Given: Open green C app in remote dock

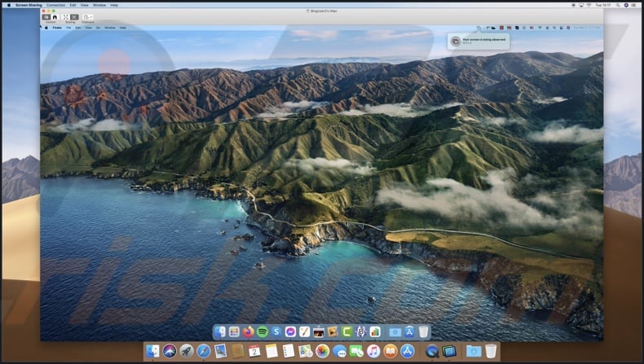Looking at the screenshot, I should click(x=346, y=331).
